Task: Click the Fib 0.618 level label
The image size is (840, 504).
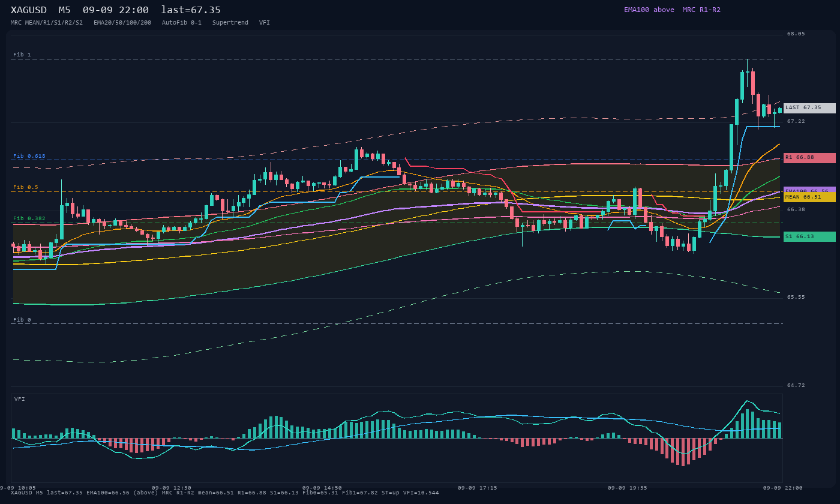Action: coord(29,156)
